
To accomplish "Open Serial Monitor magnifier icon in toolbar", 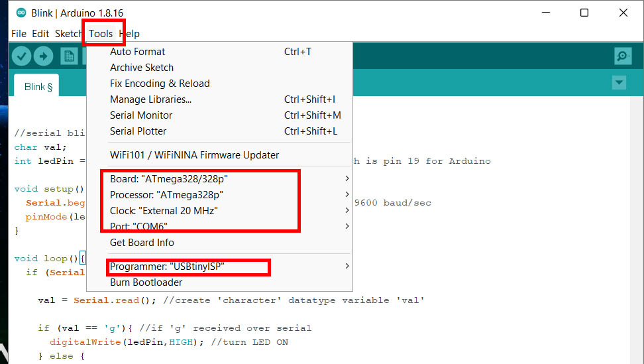I will (623, 56).
